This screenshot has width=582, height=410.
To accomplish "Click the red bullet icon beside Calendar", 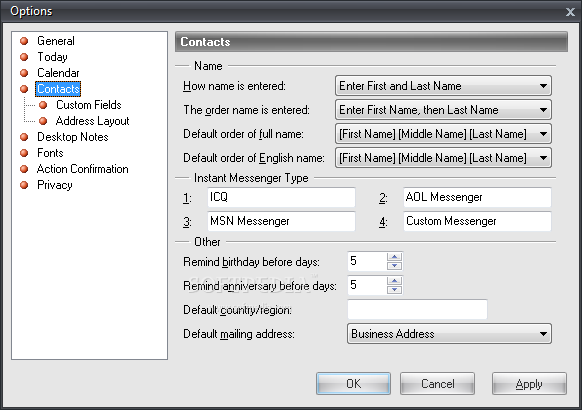I will pos(24,73).
